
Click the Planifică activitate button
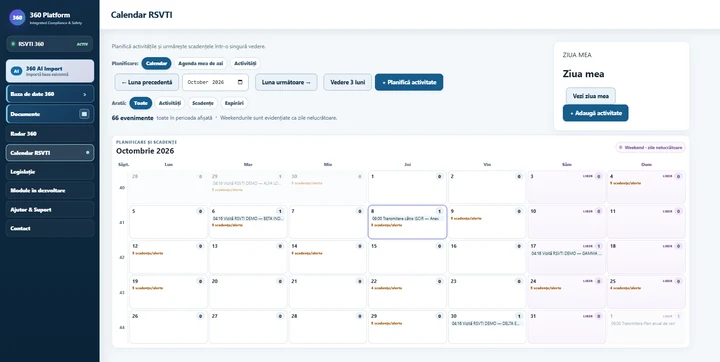click(409, 82)
